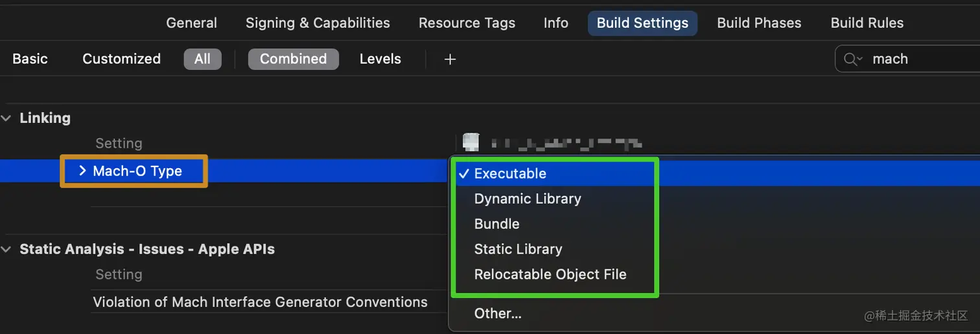
Task: Open Signing & Capabilities tab
Action: click(318, 23)
